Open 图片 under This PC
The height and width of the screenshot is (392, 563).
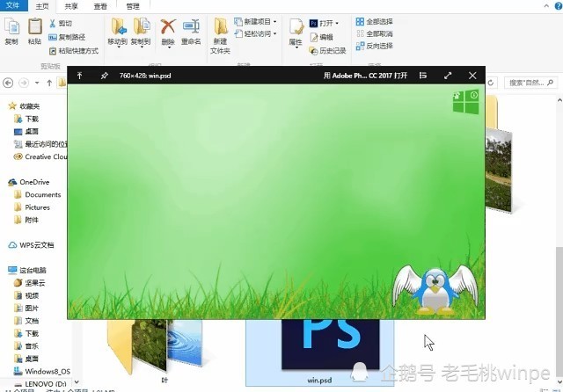pos(26,309)
